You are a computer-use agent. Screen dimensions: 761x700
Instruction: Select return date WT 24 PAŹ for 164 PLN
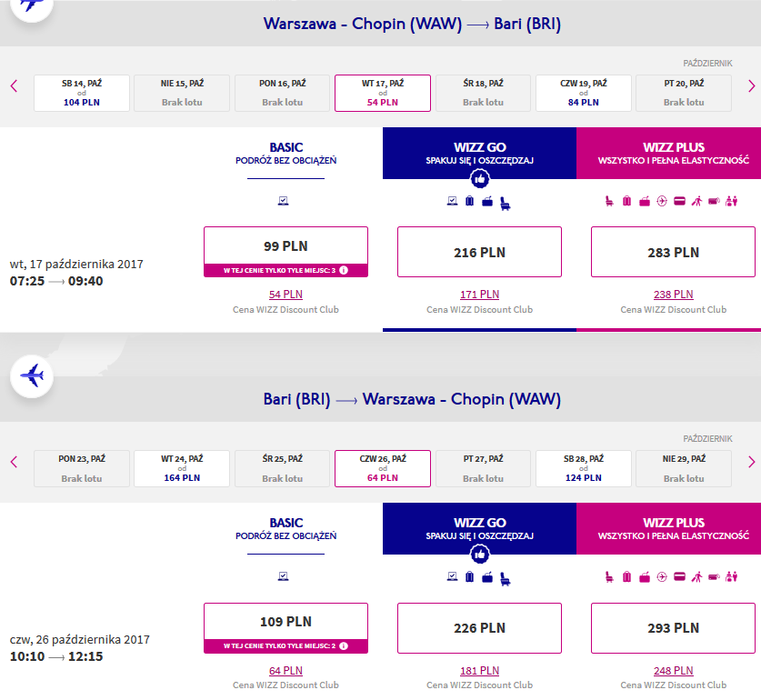click(182, 468)
